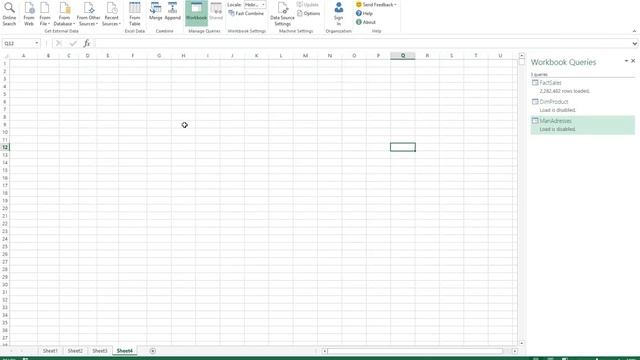Click 'Load is disabled' under DimProduct
The height and width of the screenshot is (360, 640).
click(558, 110)
